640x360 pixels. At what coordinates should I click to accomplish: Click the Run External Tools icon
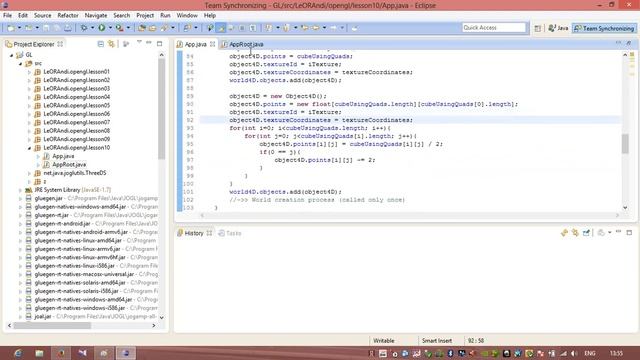pos(119,28)
